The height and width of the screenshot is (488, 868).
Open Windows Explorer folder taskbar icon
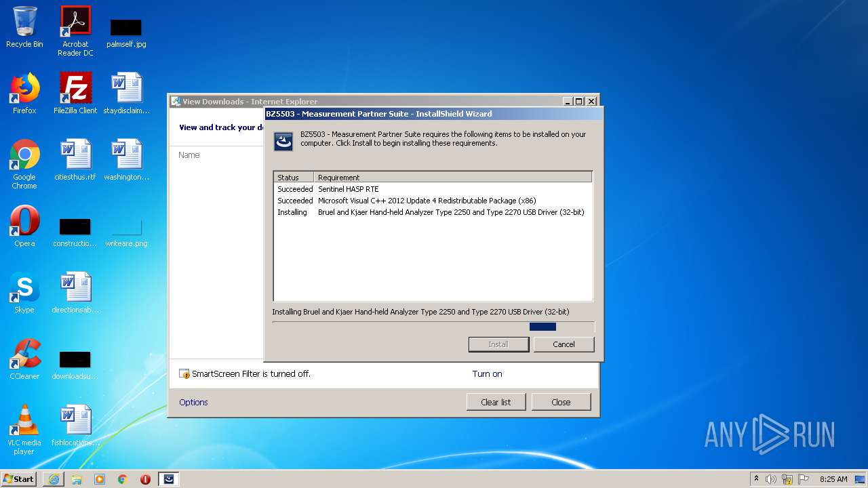77,479
